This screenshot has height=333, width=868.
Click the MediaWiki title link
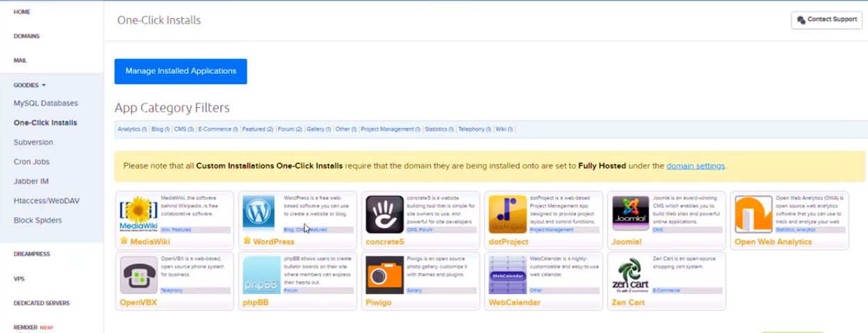152,242
